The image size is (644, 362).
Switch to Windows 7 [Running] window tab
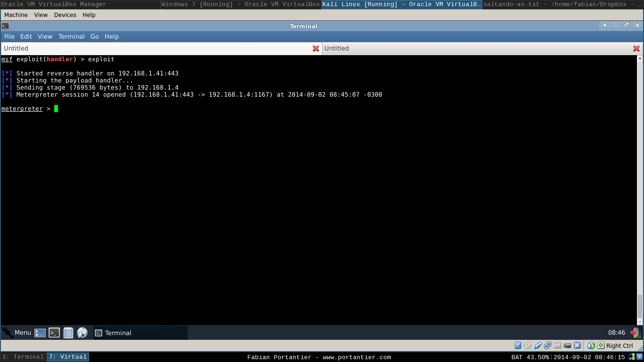tap(241, 4)
